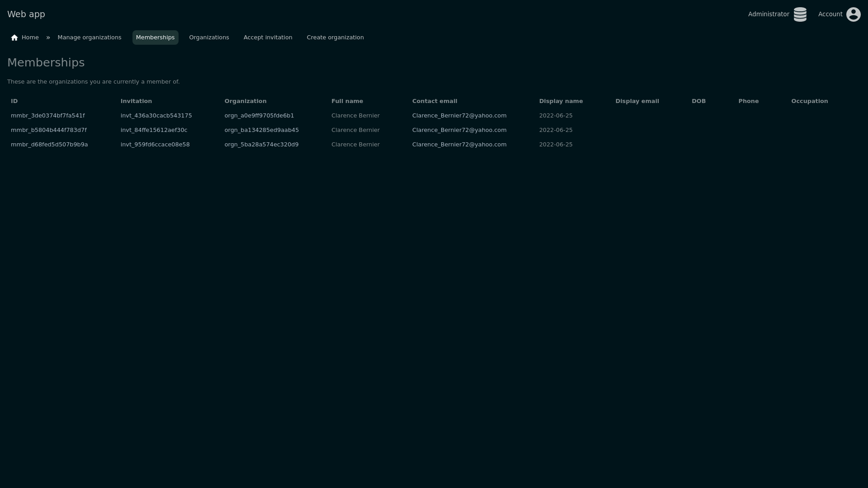This screenshot has height=488, width=868.
Task: Open invitation invt_436a30cacb543175
Action: pyautogui.click(x=156, y=116)
